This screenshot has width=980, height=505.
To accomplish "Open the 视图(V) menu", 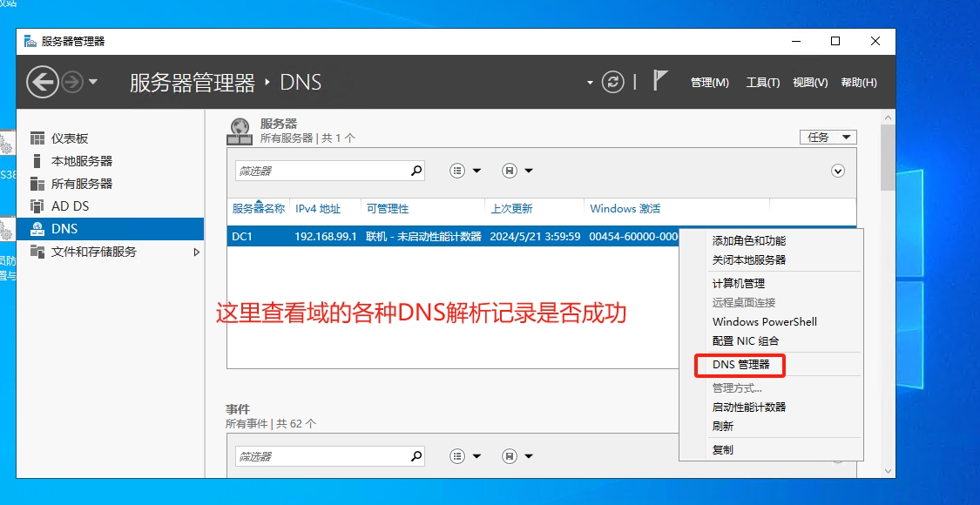I will pyautogui.click(x=810, y=83).
